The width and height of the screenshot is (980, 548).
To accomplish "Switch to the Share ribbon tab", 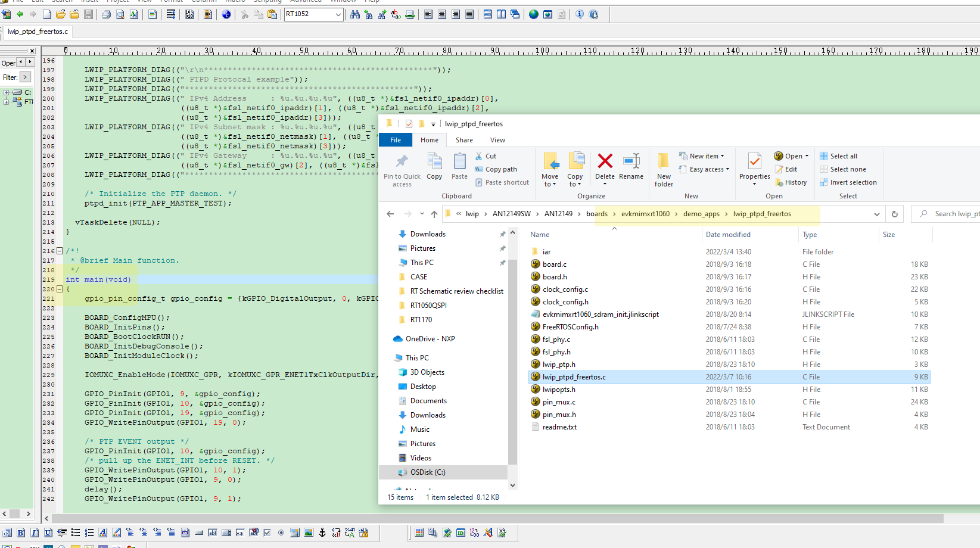I will pyautogui.click(x=464, y=140).
